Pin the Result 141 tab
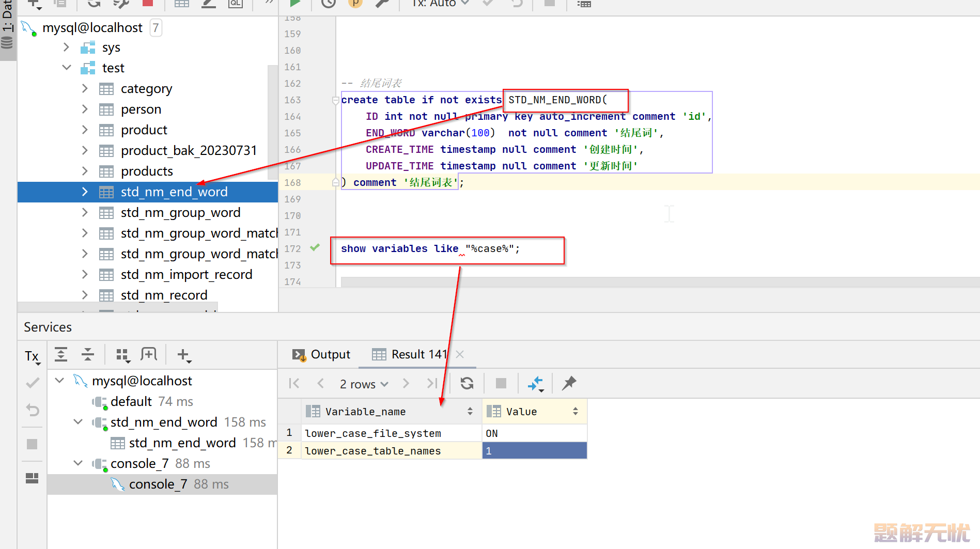980x549 pixels. [x=569, y=383]
